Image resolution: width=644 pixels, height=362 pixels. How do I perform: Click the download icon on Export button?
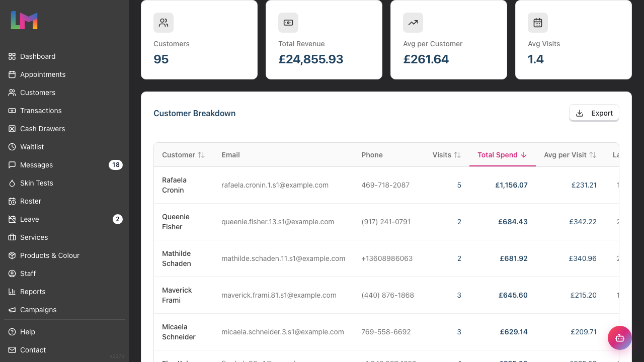tap(580, 113)
